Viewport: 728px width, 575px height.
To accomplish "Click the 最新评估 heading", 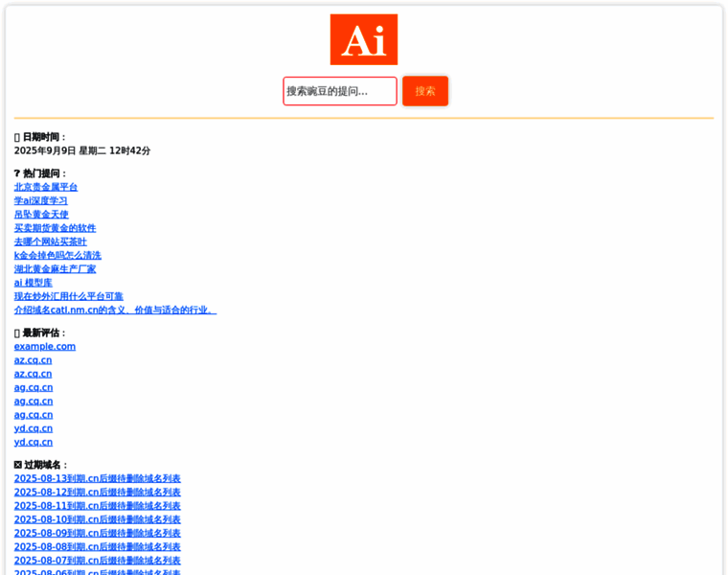I will (x=40, y=333).
